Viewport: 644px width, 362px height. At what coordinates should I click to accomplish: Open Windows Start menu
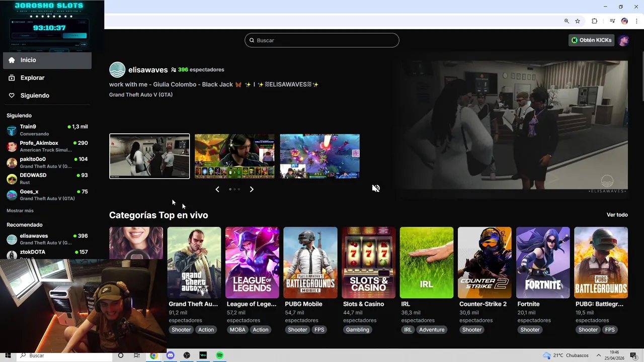tap(8, 355)
